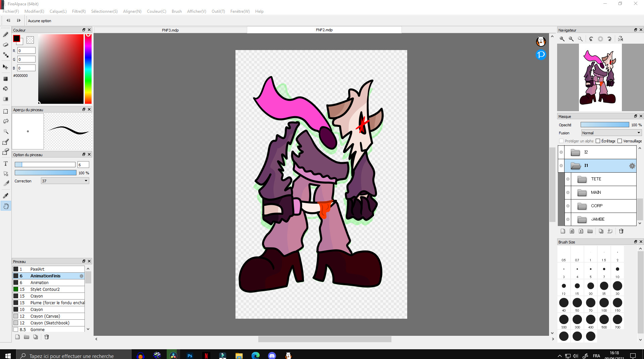Select the Hand pan tool
This screenshot has height=359, width=644.
point(6,206)
